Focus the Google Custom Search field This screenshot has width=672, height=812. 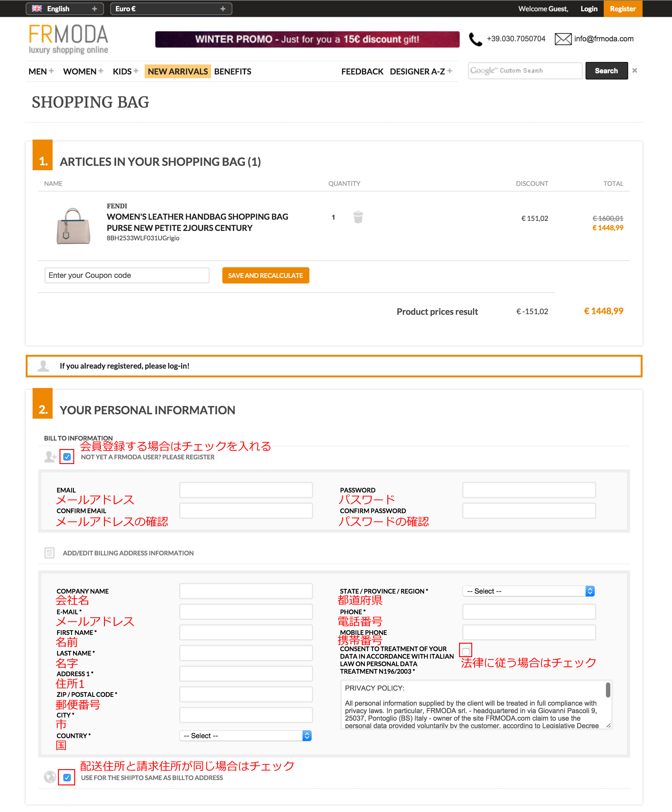click(x=525, y=71)
